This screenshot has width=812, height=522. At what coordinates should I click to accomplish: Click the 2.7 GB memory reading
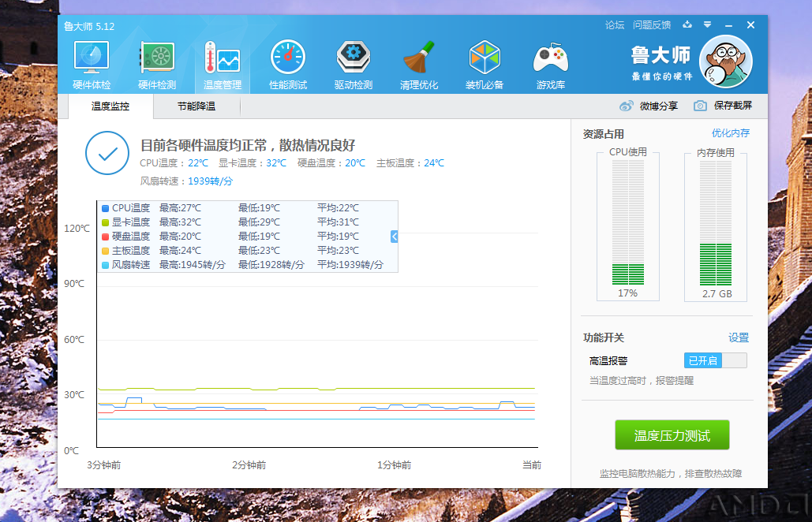point(717,293)
